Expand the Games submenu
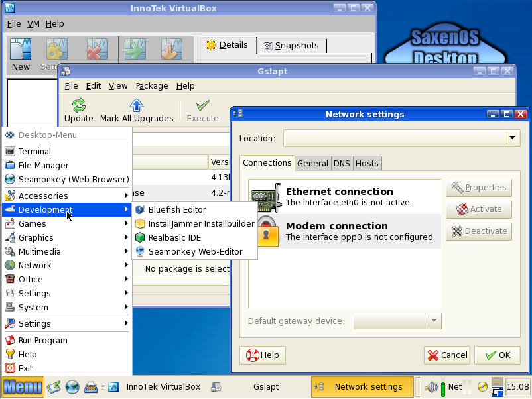 [67, 224]
